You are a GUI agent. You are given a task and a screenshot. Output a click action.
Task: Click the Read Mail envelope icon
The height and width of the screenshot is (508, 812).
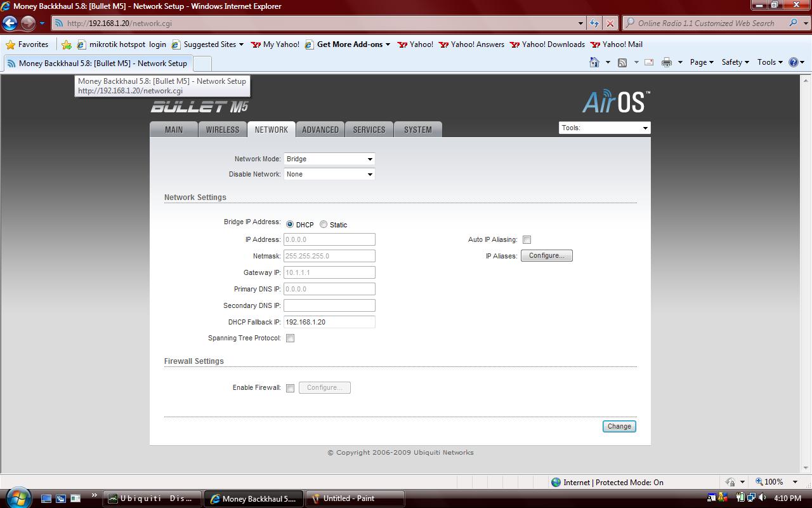click(649, 62)
